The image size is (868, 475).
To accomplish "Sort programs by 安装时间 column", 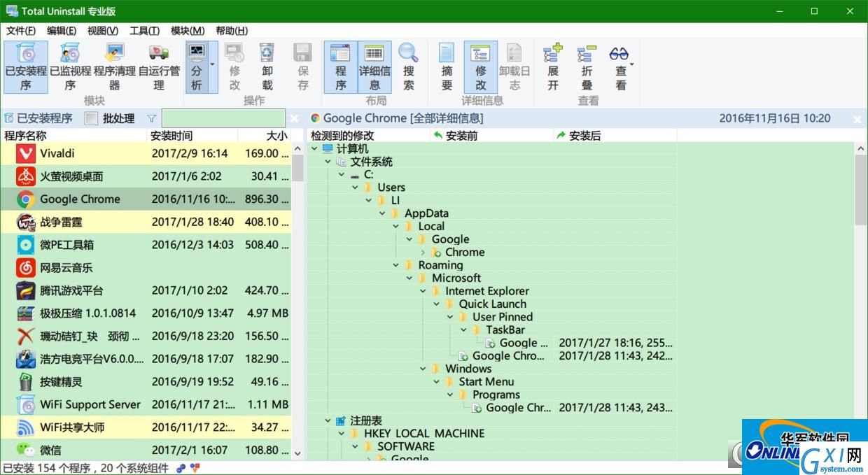I will point(192,136).
